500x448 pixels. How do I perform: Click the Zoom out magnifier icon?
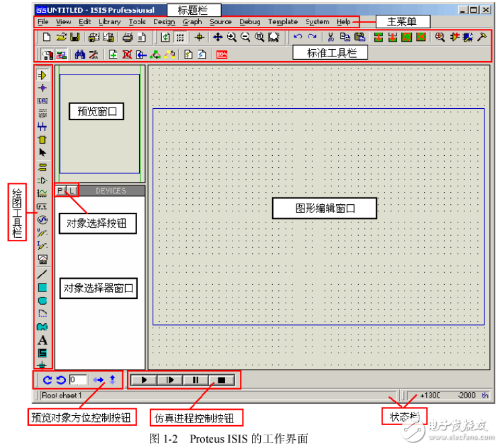[x=245, y=38]
